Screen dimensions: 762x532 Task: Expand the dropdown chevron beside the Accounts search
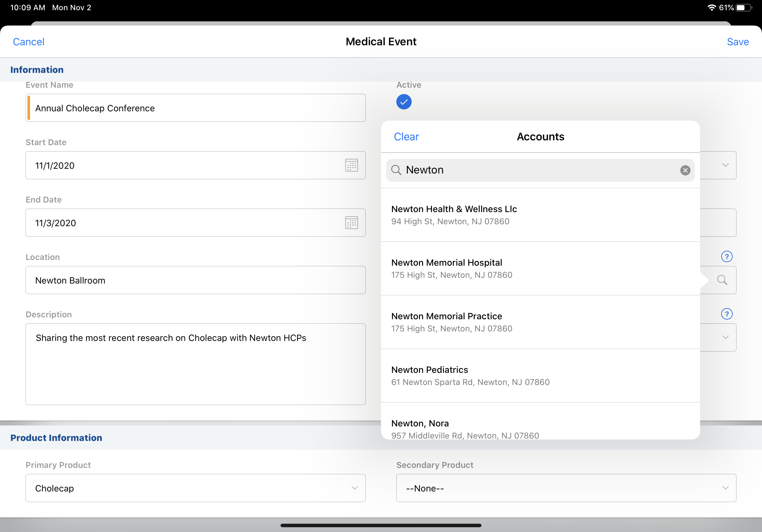tap(725, 165)
